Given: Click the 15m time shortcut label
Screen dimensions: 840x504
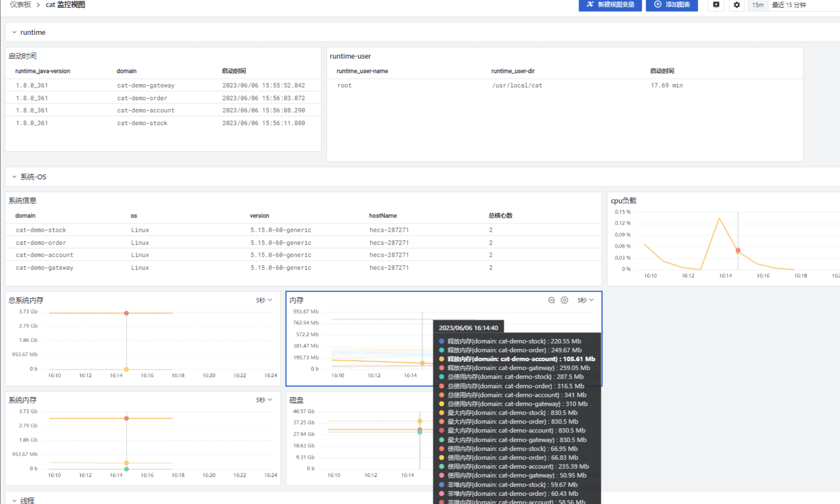Looking at the screenshot, I should [758, 5].
